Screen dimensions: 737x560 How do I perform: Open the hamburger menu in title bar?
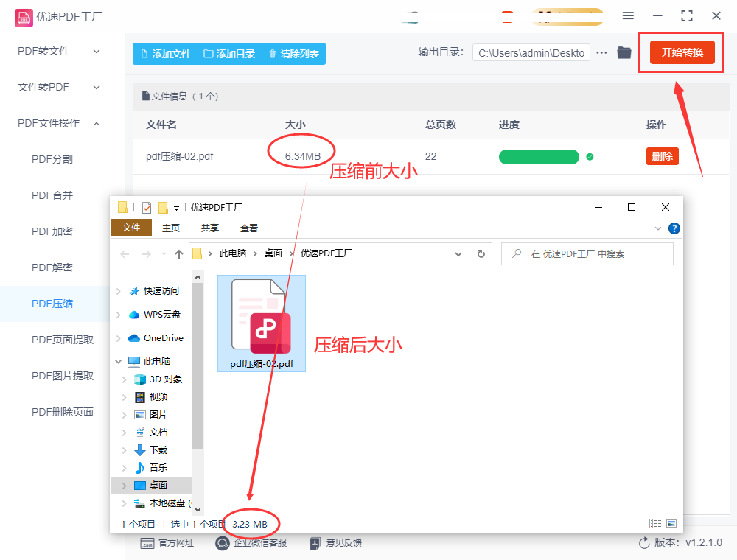(628, 16)
